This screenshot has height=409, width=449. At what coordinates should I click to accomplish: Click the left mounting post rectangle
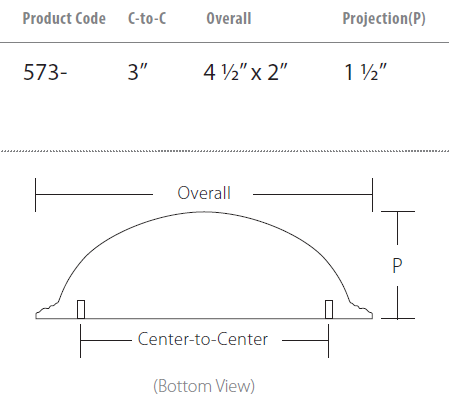[x=81, y=309]
